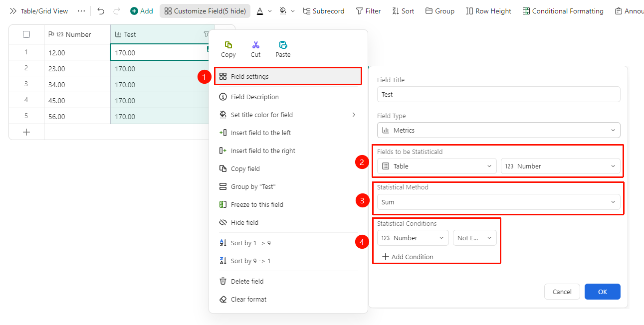This screenshot has height=325, width=644.
Task: Click the Field Title input box
Action: tap(499, 94)
